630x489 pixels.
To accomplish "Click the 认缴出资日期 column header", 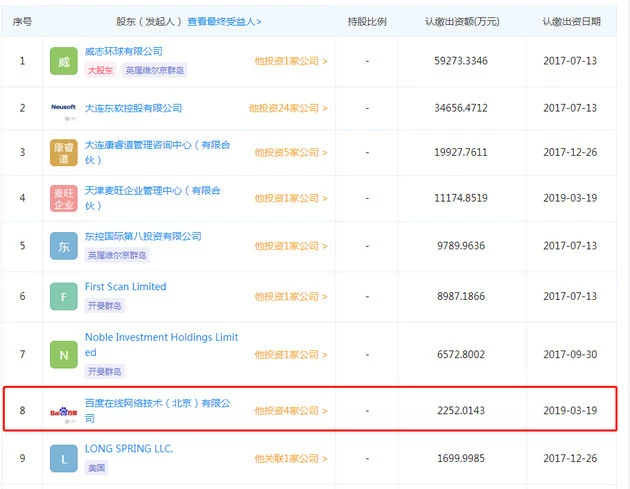I will [571, 22].
